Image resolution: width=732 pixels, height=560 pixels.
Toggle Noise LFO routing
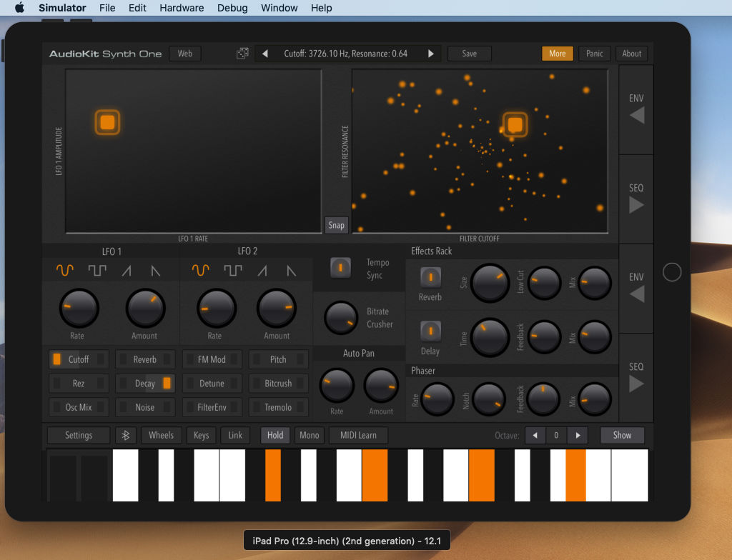(x=145, y=407)
